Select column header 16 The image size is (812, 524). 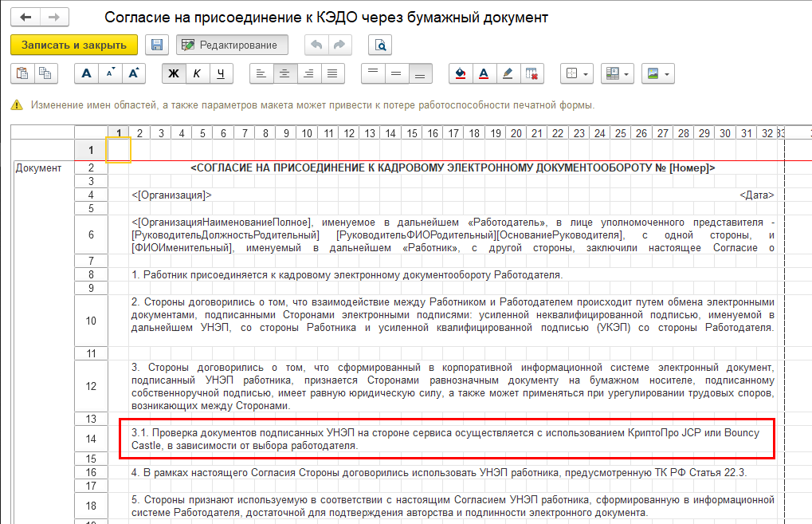click(x=433, y=133)
